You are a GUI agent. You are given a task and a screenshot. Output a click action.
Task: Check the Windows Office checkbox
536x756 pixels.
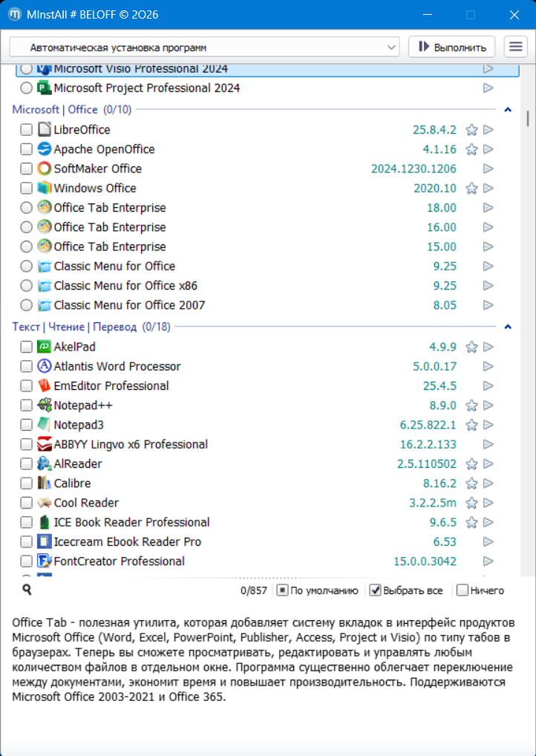click(27, 189)
